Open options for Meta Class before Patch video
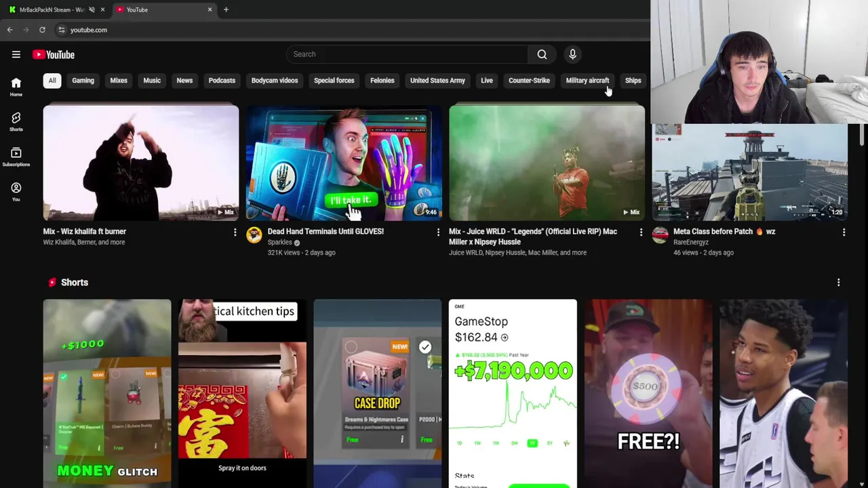The image size is (868, 488). (844, 232)
